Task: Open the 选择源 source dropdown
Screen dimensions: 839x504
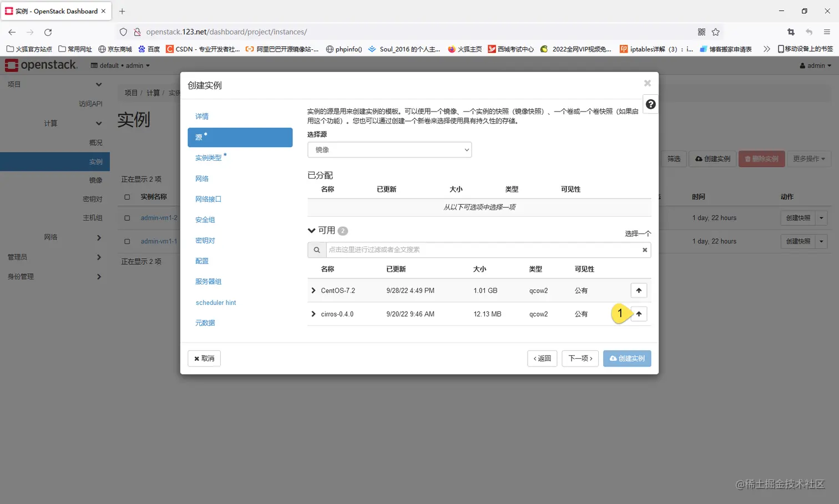Action: [x=389, y=149]
